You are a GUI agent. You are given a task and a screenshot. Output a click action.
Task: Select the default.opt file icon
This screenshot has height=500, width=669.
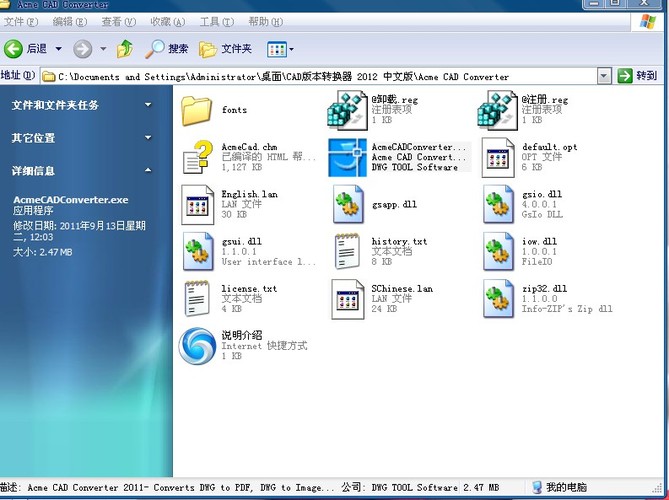pyautogui.click(x=498, y=157)
